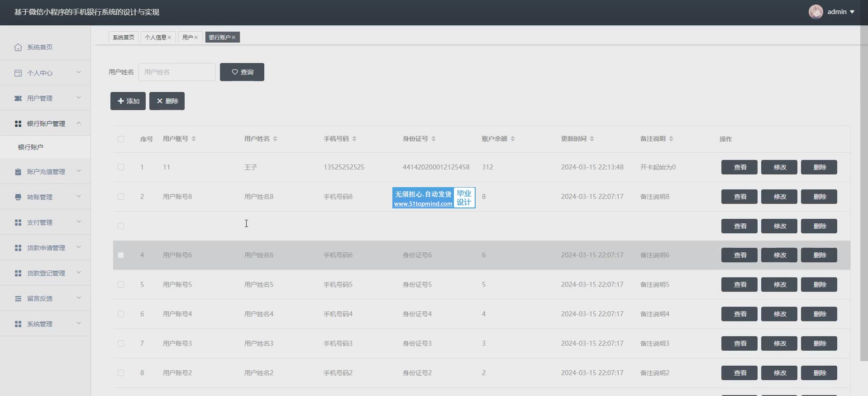Screen dimensions: 868x396
Task: Focus the 用户姓名 search field
Action: pos(177,72)
